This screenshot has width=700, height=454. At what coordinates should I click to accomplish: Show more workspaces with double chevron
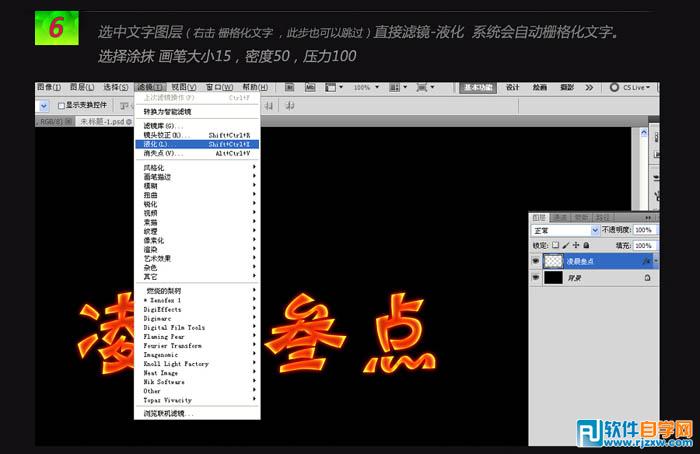click(x=589, y=87)
